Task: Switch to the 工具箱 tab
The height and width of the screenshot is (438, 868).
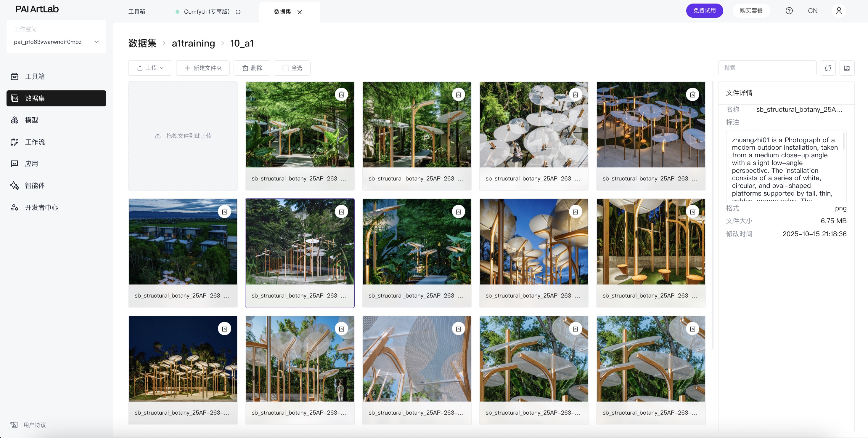Action: [136, 12]
